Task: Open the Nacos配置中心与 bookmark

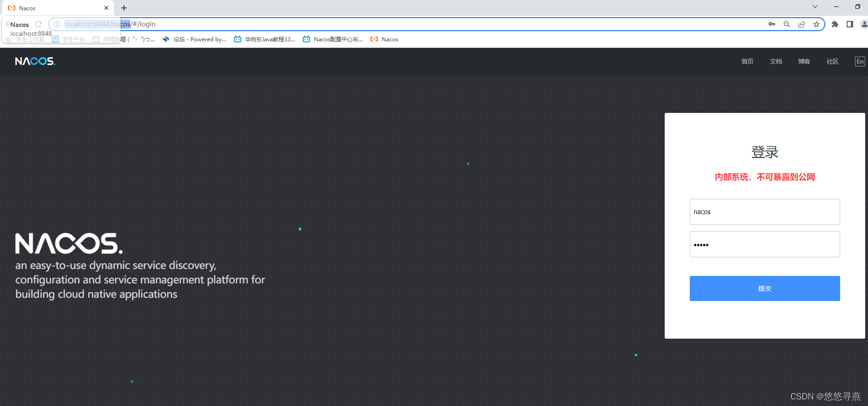Action: click(333, 39)
